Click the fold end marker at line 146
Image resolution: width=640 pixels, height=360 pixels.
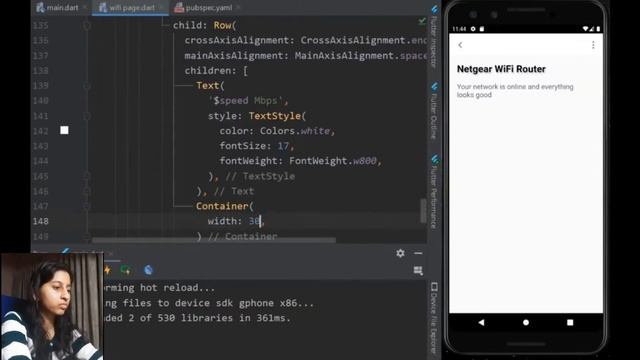87,191
